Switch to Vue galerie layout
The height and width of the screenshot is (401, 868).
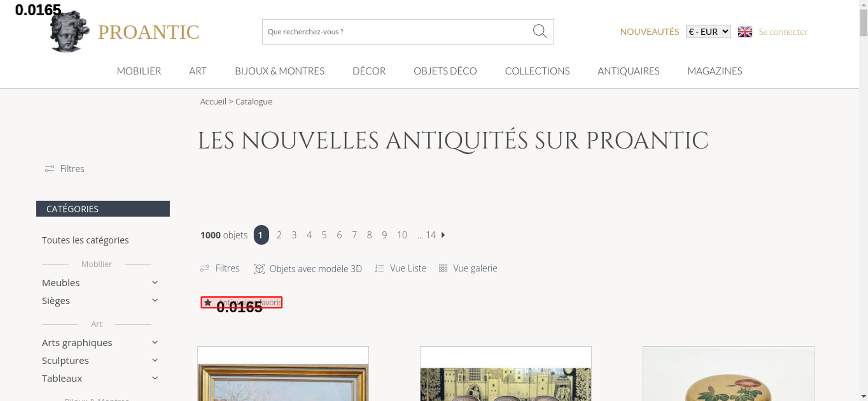(x=468, y=268)
